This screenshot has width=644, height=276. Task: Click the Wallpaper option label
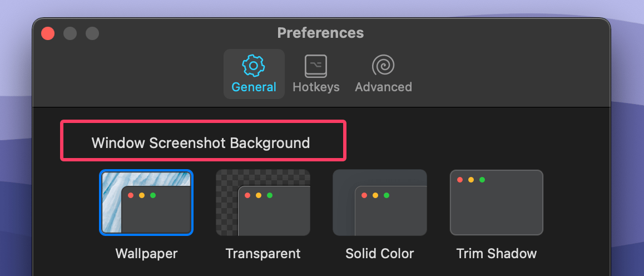coord(146,254)
